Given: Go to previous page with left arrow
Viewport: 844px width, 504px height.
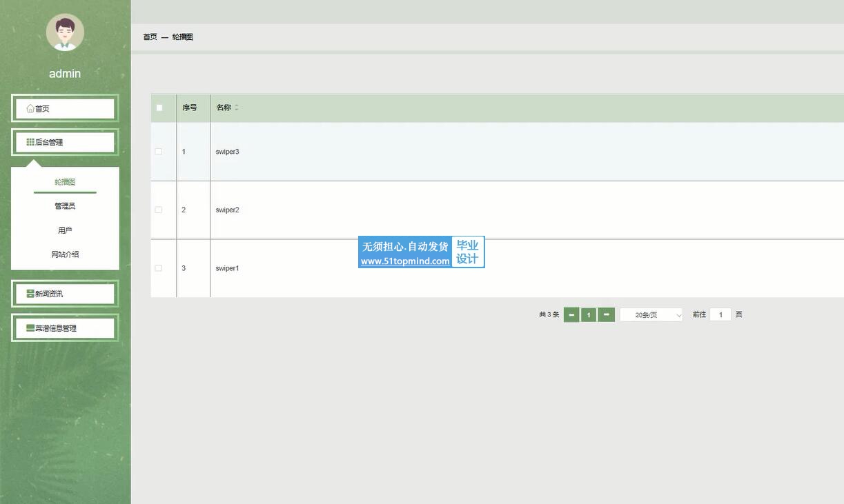Looking at the screenshot, I should pyautogui.click(x=571, y=315).
